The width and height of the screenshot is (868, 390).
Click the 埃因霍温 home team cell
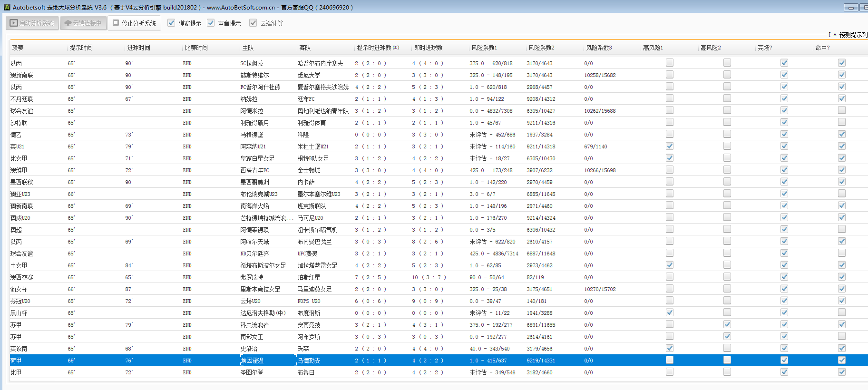[x=252, y=361]
